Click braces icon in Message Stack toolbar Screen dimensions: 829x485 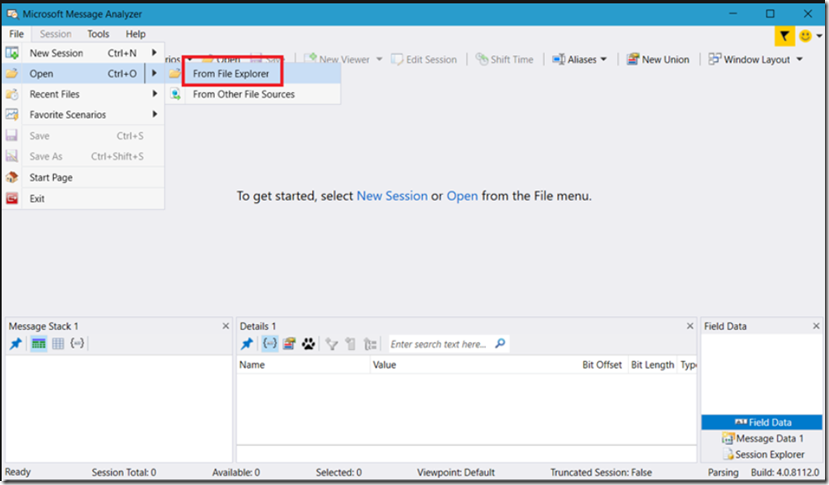pyautogui.click(x=77, y=344)
